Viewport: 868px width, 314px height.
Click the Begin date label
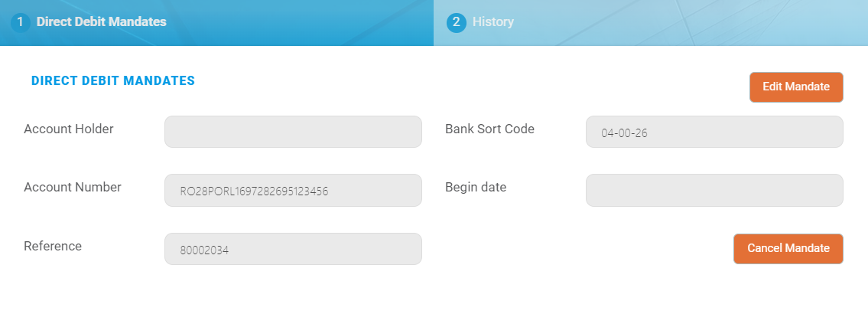[476, 187]
